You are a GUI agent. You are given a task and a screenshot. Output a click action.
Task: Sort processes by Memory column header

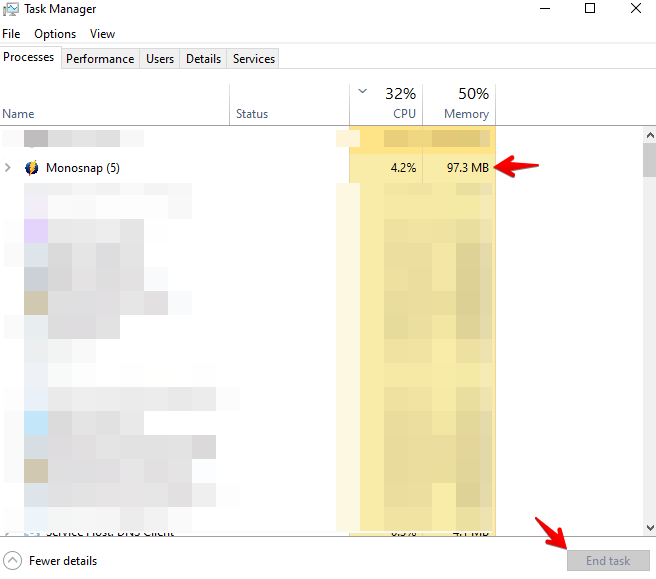[x=460, y=104]
